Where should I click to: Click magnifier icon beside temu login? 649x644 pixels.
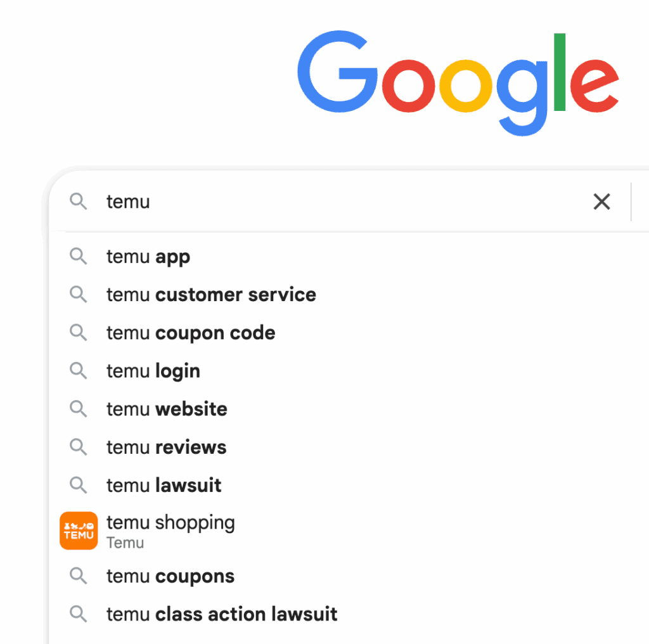click(x=78, y=371)
